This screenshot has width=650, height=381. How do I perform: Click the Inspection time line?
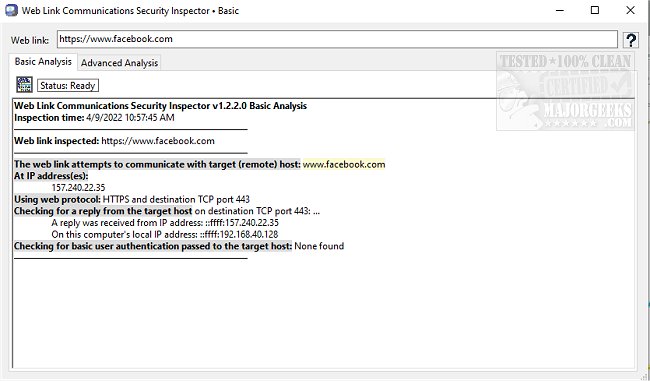(x=94, y=117)
